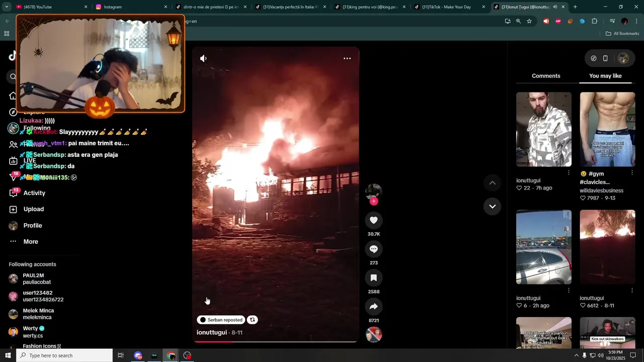
Task: Open the Melek Minca following account
Action: pyautogui.click(x=38, y=314)
